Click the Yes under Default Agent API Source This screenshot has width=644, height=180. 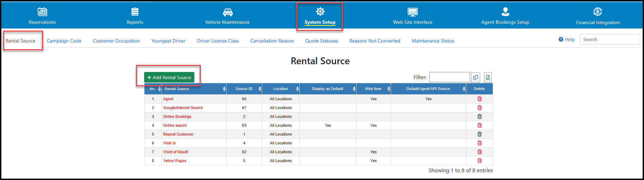click(428, 99)
